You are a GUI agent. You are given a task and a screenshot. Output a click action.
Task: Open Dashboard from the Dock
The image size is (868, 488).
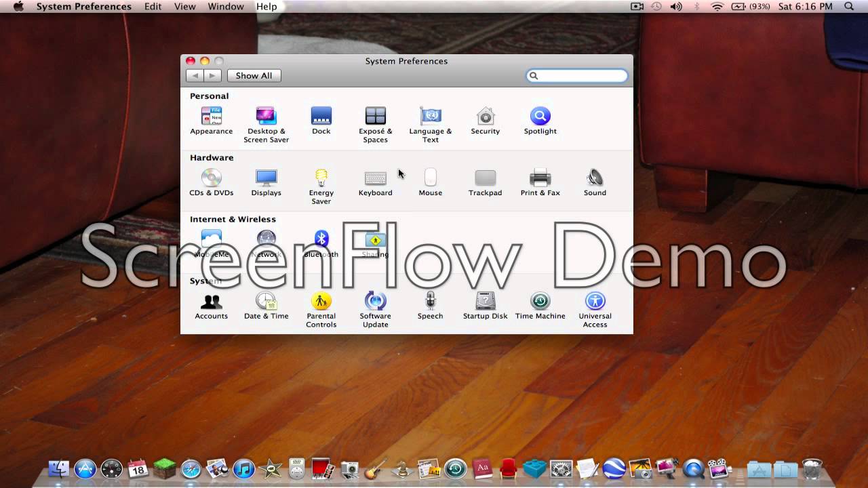(x=112, y=468)
